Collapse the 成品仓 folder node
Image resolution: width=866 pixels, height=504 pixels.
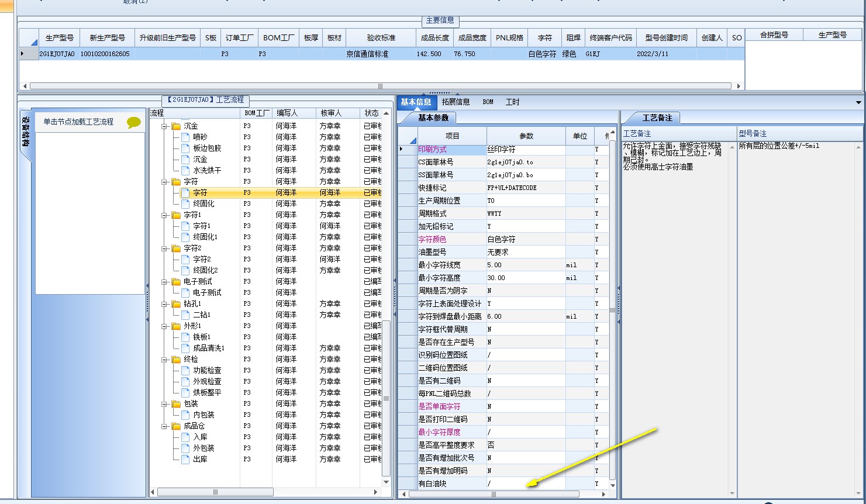tap(165, 426)
